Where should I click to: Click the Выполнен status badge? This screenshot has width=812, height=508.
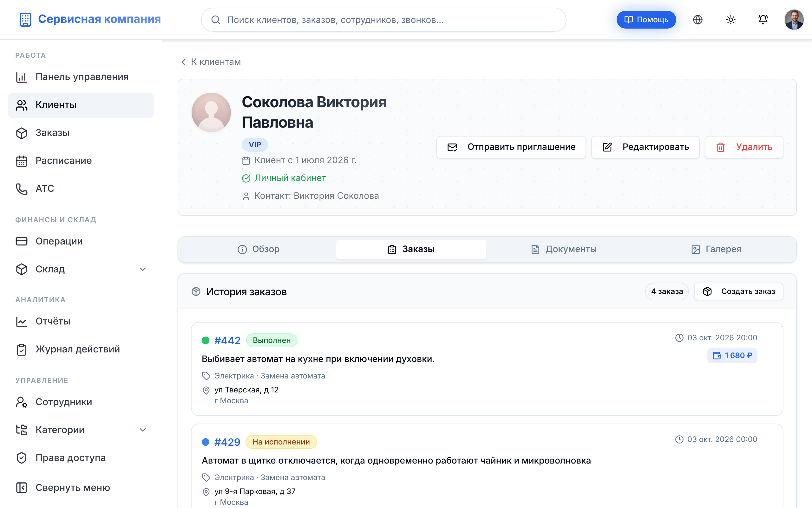click(x=272, y=340)
